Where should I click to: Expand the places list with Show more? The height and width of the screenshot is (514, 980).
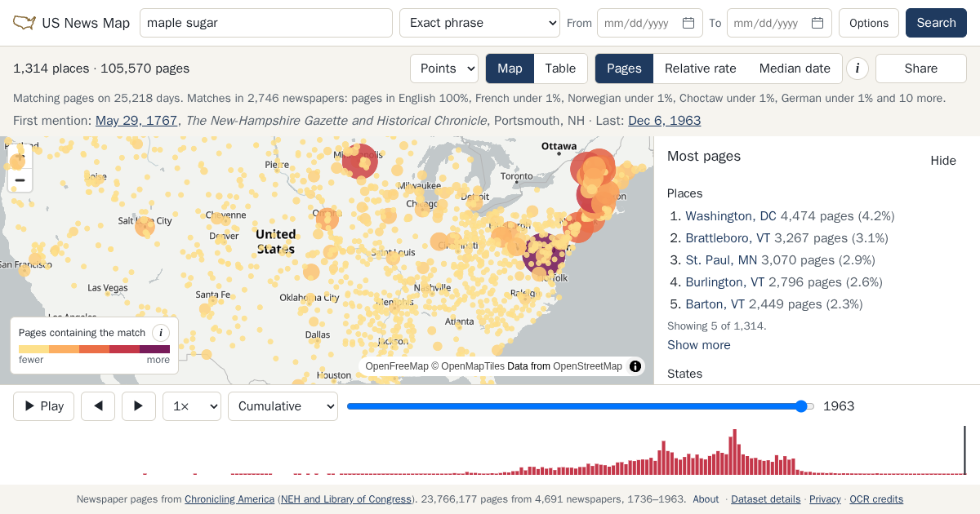[x=699, y=345]
